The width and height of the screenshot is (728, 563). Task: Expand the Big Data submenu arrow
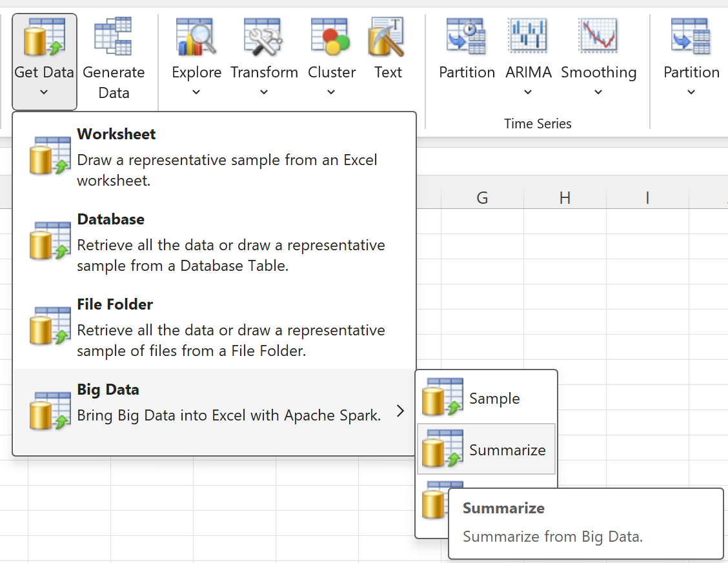click(x=401, y=411)
